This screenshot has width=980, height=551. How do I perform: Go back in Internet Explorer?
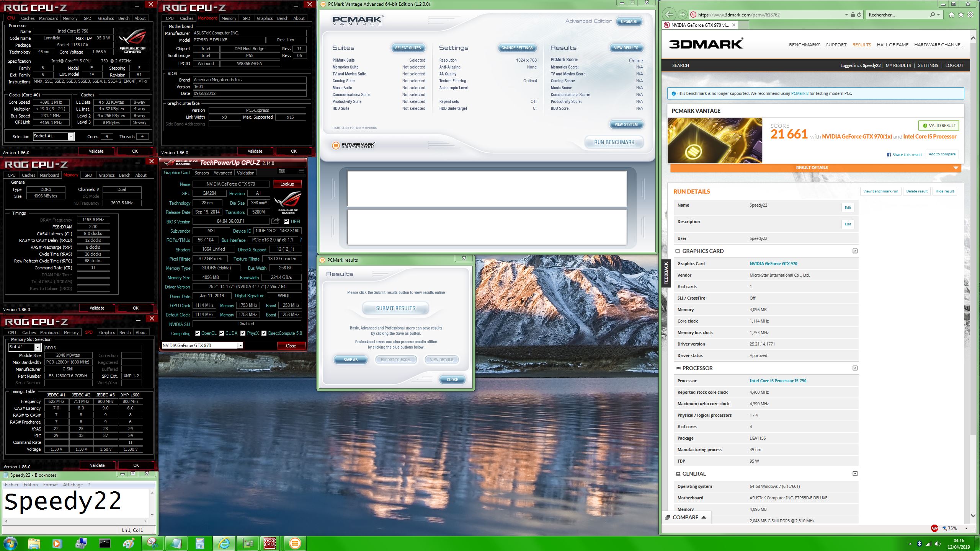(669, 15)
